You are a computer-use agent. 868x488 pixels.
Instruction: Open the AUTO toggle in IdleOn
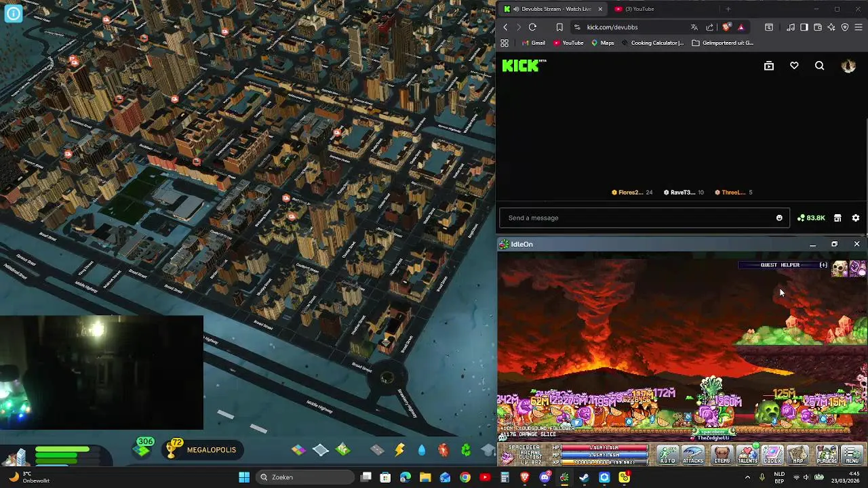pos(668,455)
